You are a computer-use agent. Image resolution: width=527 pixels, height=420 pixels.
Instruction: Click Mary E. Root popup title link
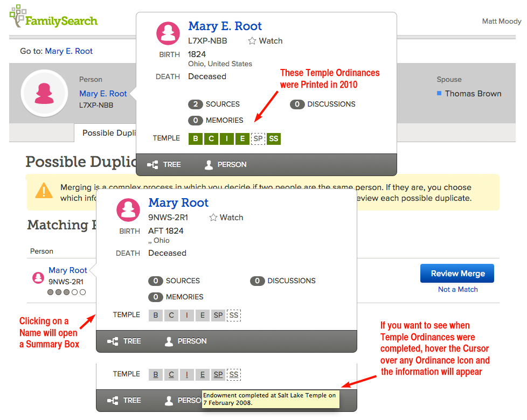pos(225,26)
